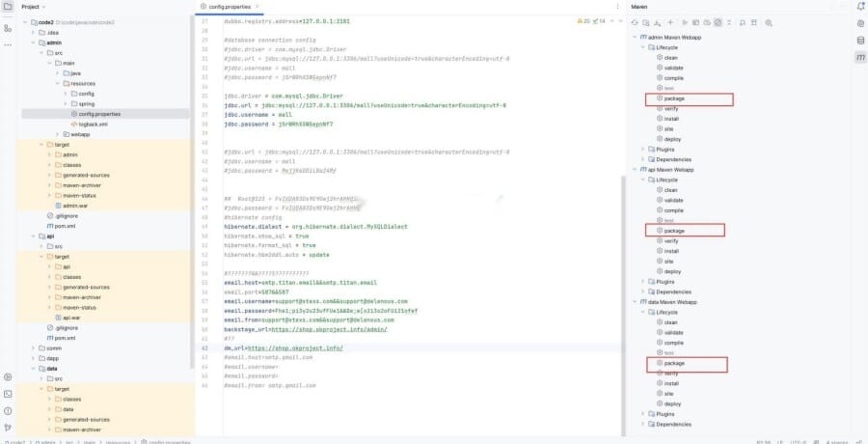Click the Maven reload all projects icon

pyautogui.click(x=636, y=21)
